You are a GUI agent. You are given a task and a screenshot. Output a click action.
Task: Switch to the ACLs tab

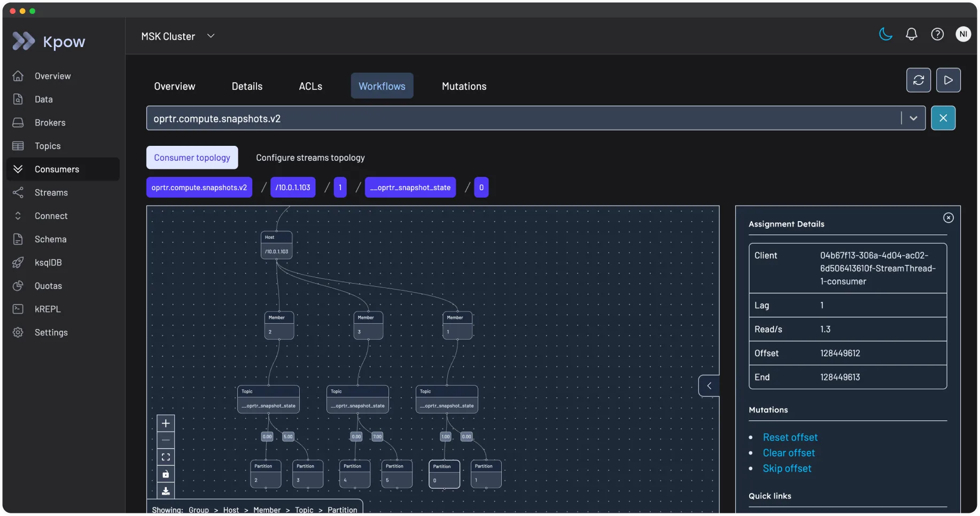click(310, 86)
